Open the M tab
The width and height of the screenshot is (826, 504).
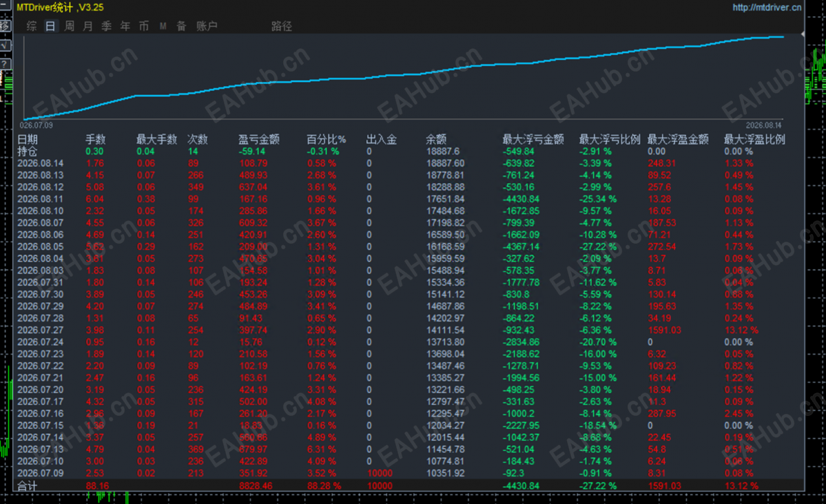tap(163, 26)
